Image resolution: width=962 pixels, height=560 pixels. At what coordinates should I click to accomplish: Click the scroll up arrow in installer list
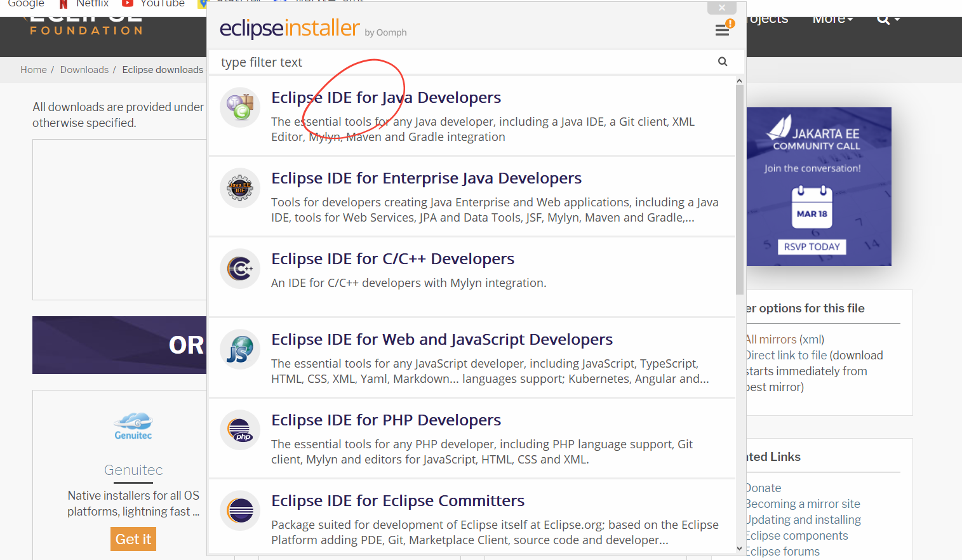tap(739, 81)
